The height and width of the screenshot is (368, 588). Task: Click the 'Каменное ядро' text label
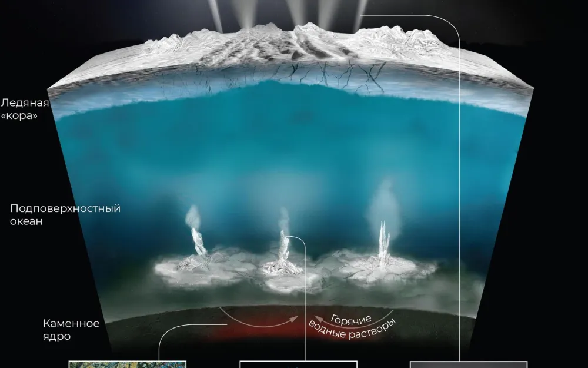pos(71,330)
